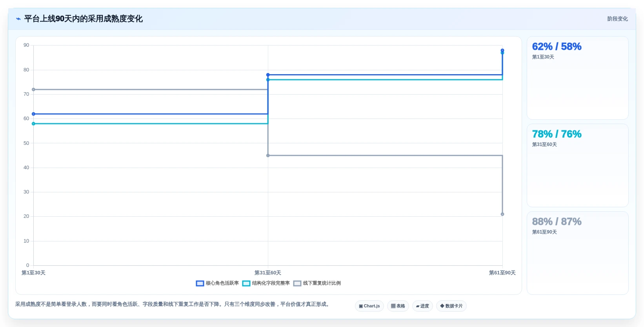Image resolution: width=644 pixels, height=327 pixels.
Task: Hide the 结构化字段完整率 series via its legend label
Action: point(271,283)
